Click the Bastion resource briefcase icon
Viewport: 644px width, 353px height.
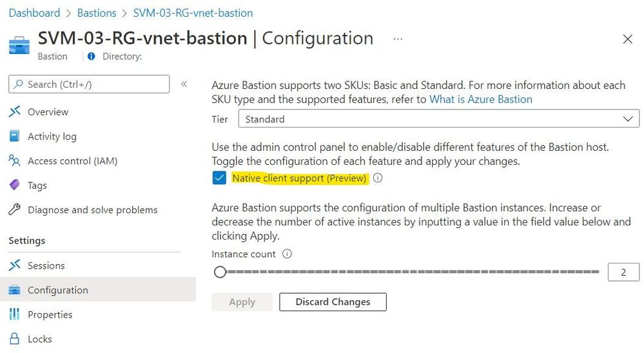(19, 45)
